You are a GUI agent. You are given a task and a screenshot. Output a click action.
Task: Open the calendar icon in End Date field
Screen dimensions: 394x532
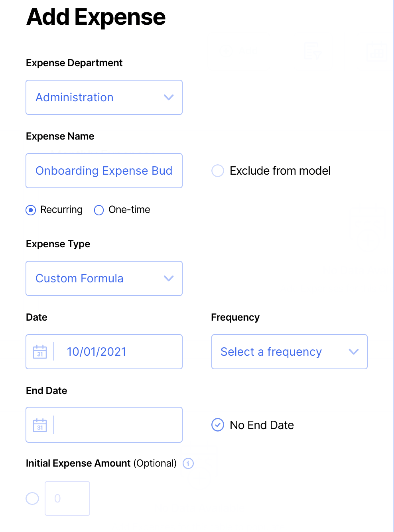click(x=40, y=425)
